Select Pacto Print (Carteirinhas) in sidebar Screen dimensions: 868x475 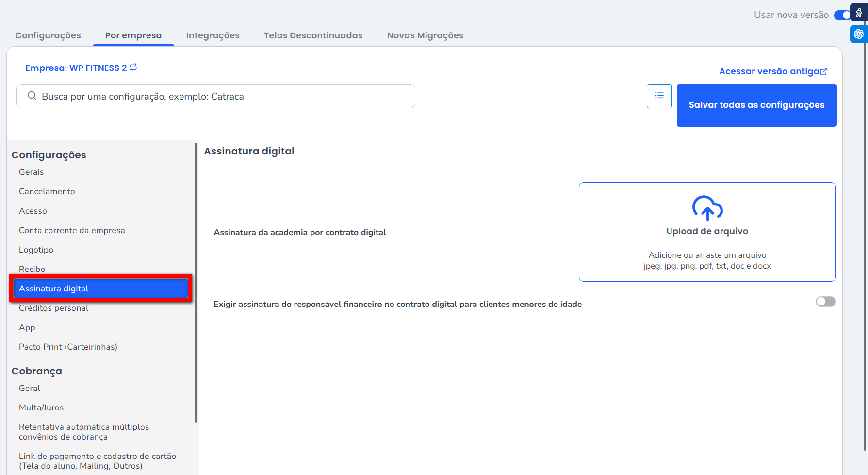(68, 347)
